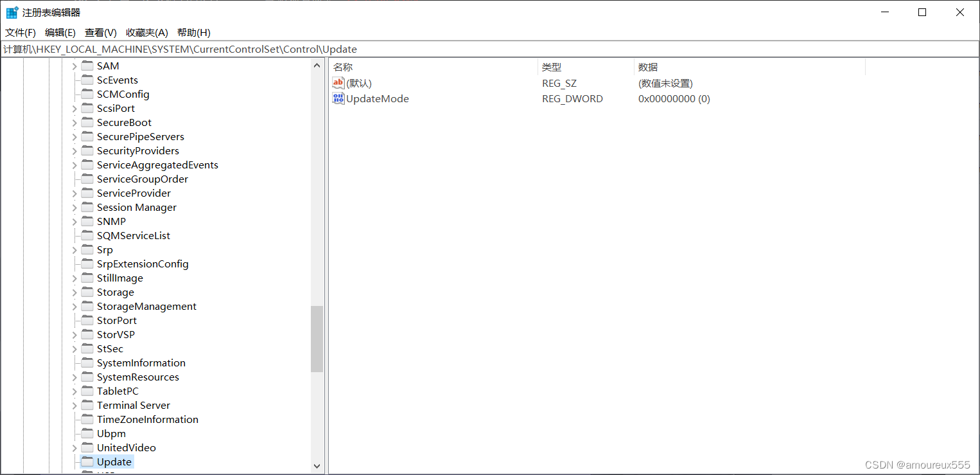The image size is (980, 475).
Task: Expand the StorageManagement key
Action: click(74, 307)
